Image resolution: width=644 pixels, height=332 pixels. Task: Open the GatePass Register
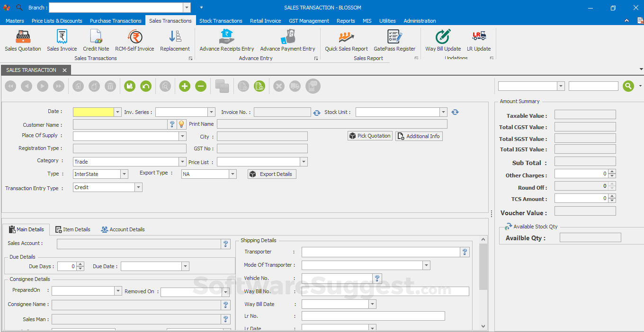point(394,40)
